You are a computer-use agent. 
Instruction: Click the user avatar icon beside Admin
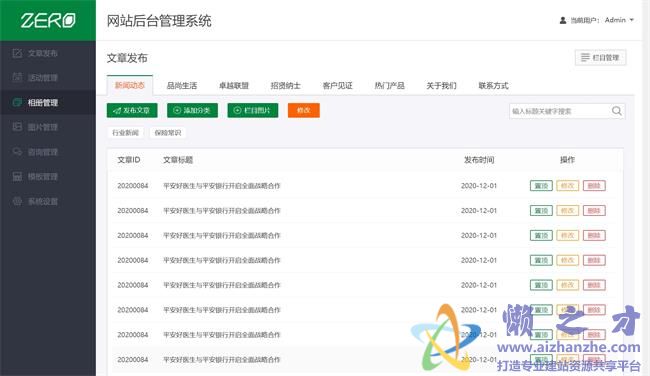(x=563, y=20)
